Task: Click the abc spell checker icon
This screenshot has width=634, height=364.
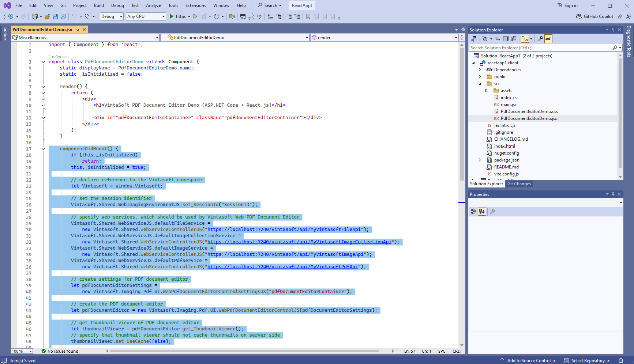Action: [259, 16]
